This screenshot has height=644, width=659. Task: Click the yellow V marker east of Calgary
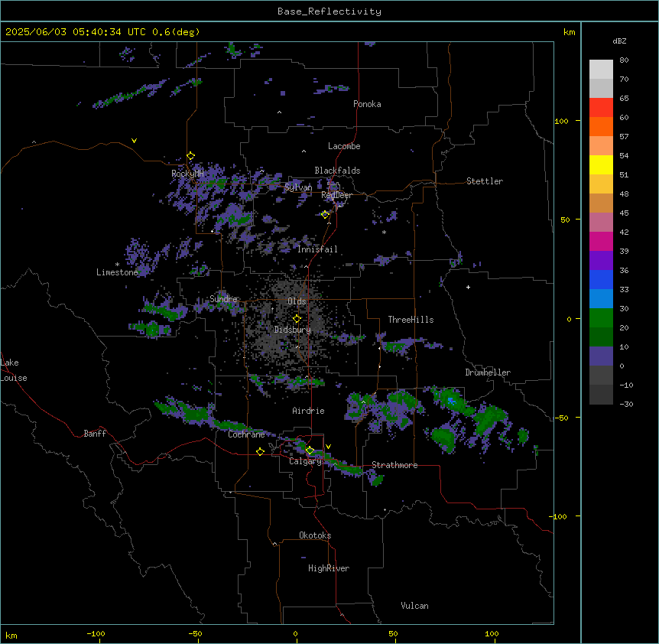pos(328,447)
